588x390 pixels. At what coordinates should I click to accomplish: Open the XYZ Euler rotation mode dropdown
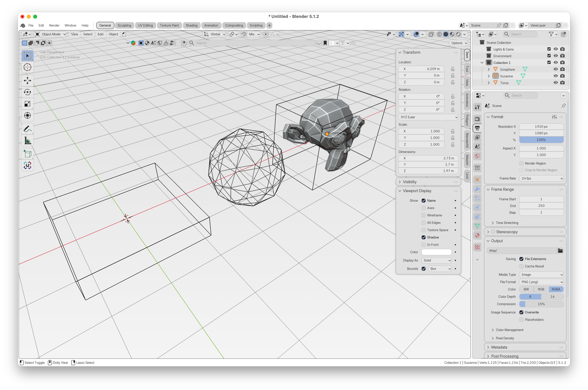[429, 117]
